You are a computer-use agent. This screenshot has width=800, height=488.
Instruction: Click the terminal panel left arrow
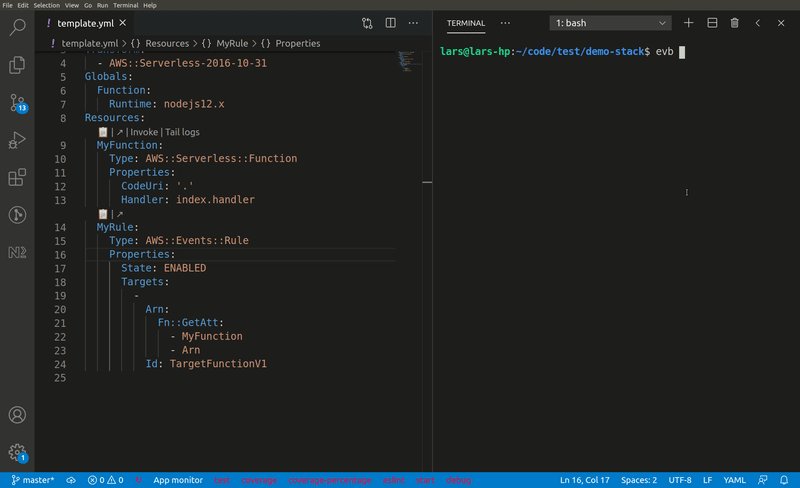[x=758, y=23]
